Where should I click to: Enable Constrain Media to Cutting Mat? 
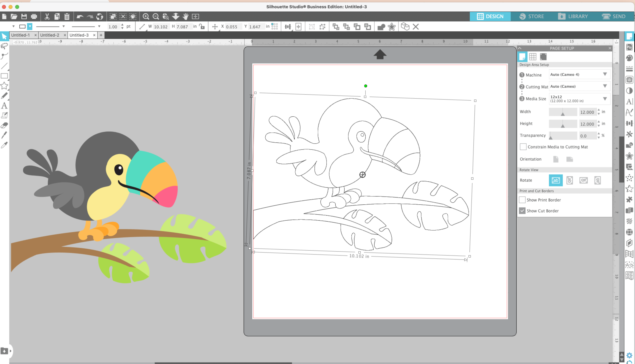(523, 147)
